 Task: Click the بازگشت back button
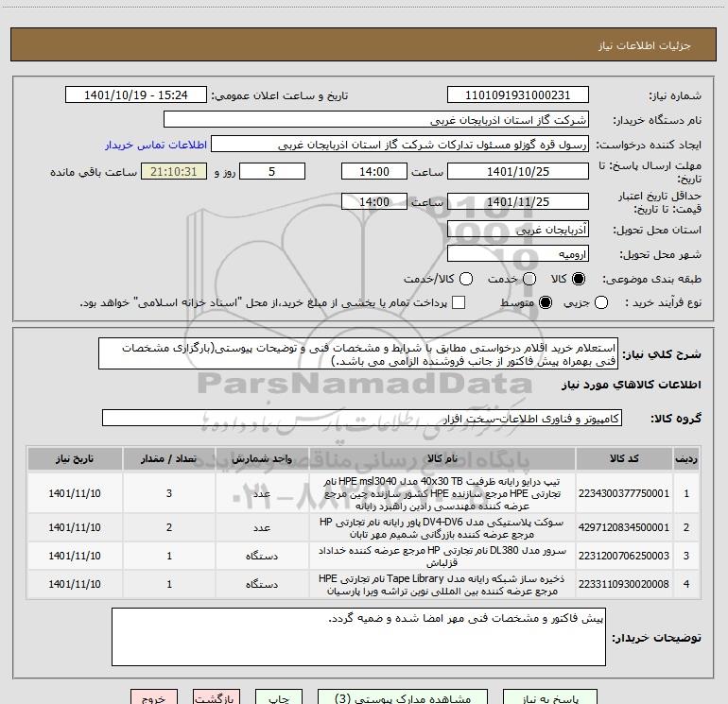[x=217, y=697]
